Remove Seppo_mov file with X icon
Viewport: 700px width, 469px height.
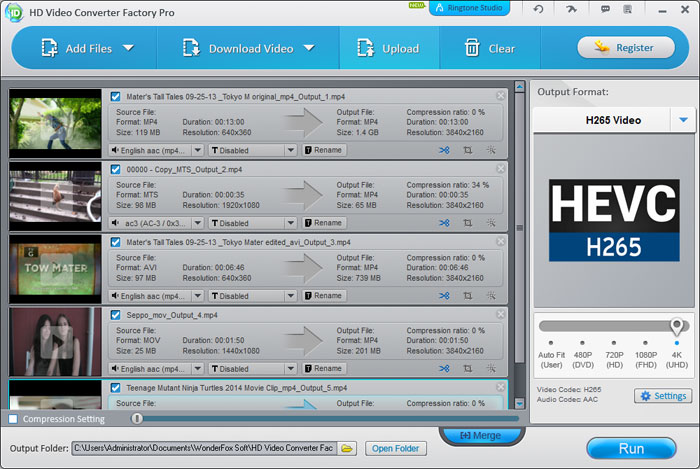tap(500, 314)
